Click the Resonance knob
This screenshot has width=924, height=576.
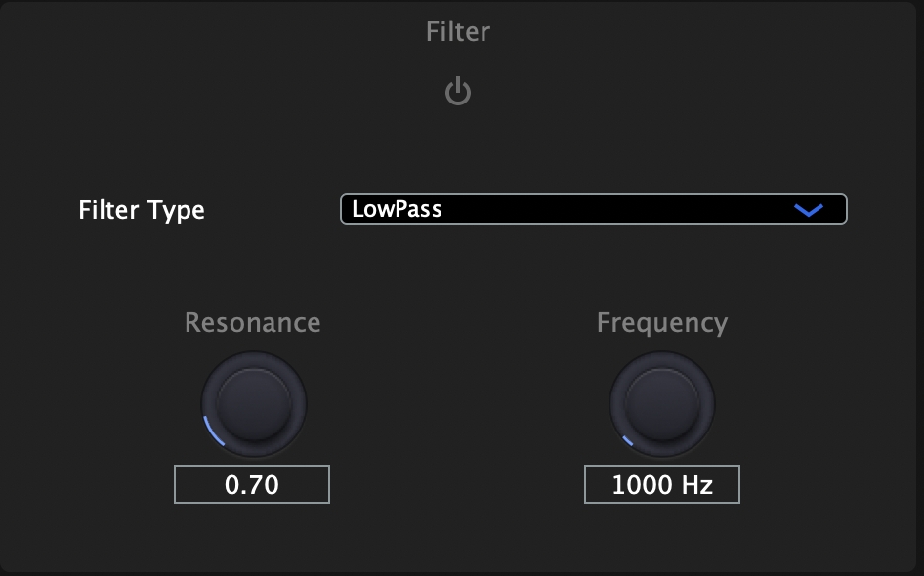pyautogui.click(x=254, y=403)
